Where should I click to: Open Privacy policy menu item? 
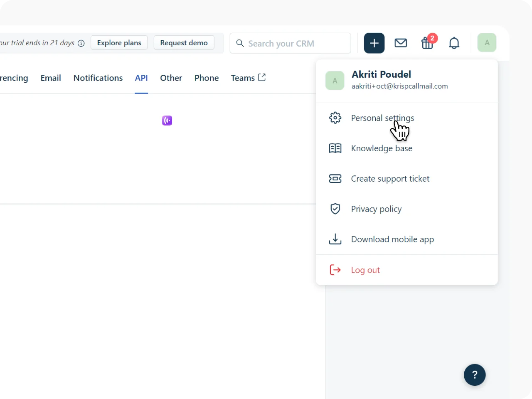(x=406, y=209)
